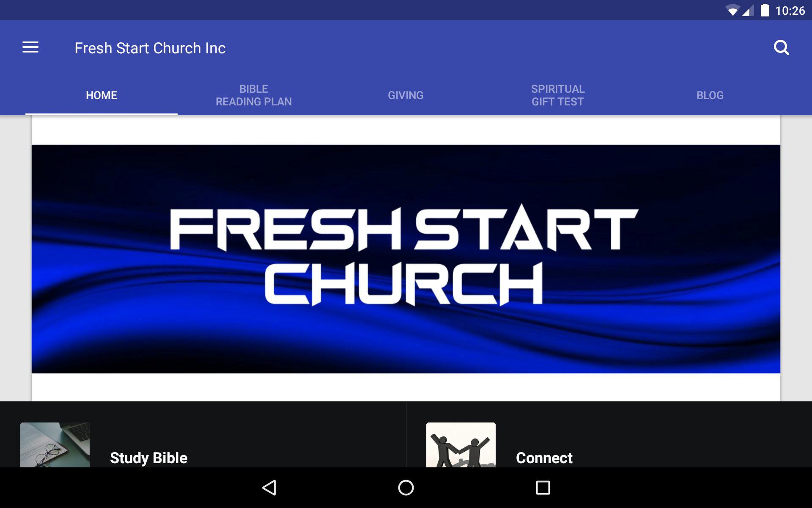Select the Spiritual Gift Test tab

click(558, 95)
